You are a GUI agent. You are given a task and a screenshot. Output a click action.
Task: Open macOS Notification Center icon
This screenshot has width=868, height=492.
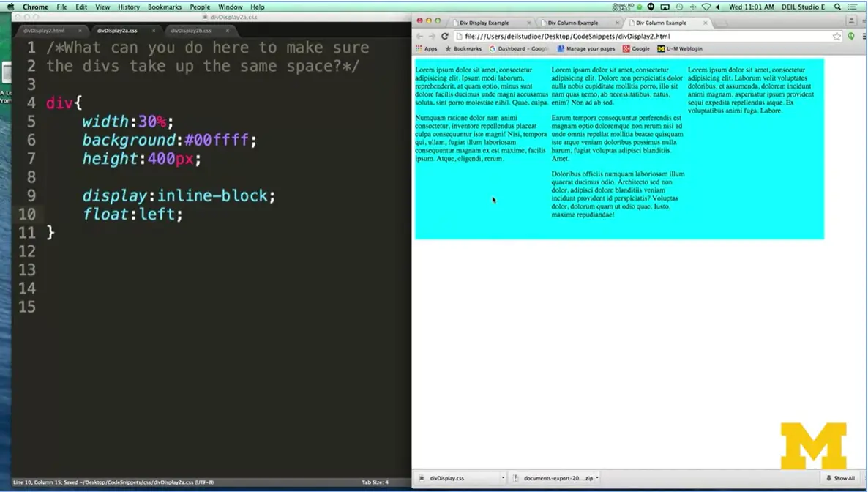(856, 7)
